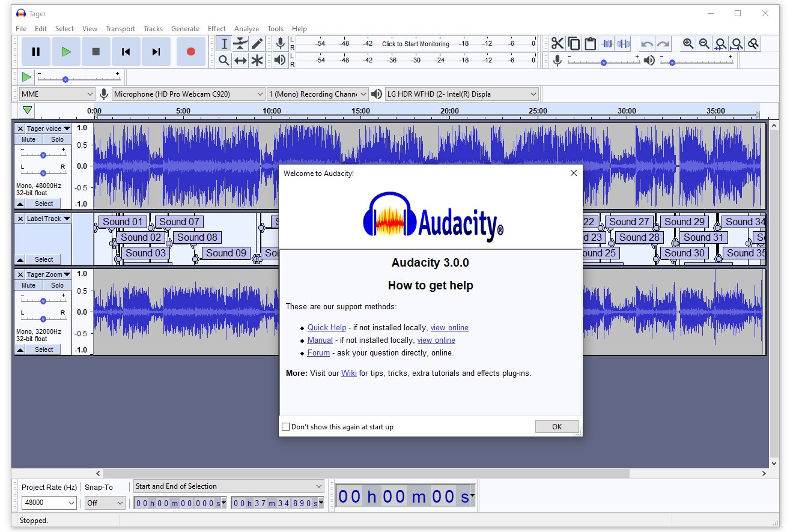This screenshot has width=790, height=532.
Task: Click the Trim Audio toolbar icon
Action: (608, 43)
